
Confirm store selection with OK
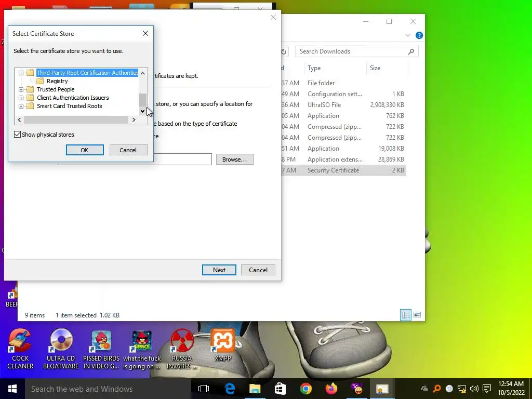point(85,150)
